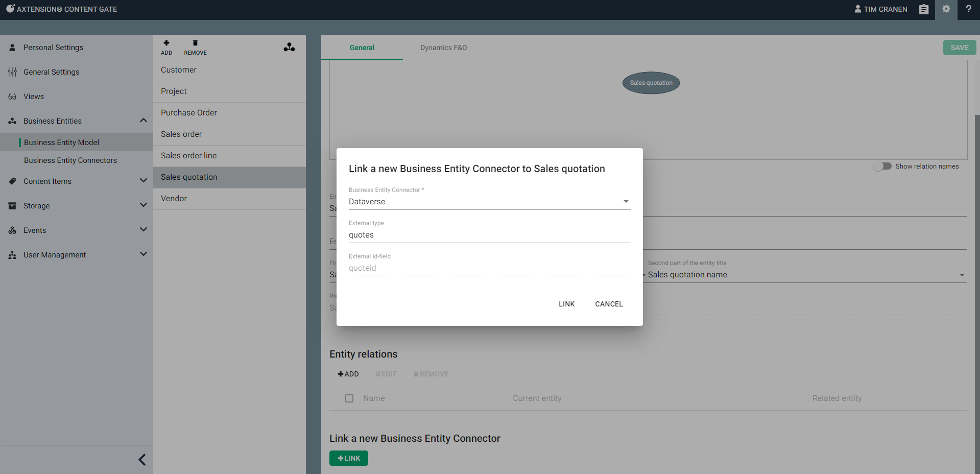This screenshot has width=980, height=474.
Task: Open the entity model diagram icon
Action: 289,48
